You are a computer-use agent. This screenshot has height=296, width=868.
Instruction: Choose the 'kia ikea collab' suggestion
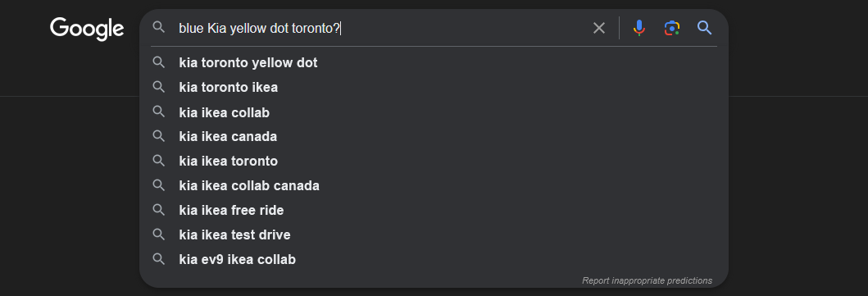[434, 112]
